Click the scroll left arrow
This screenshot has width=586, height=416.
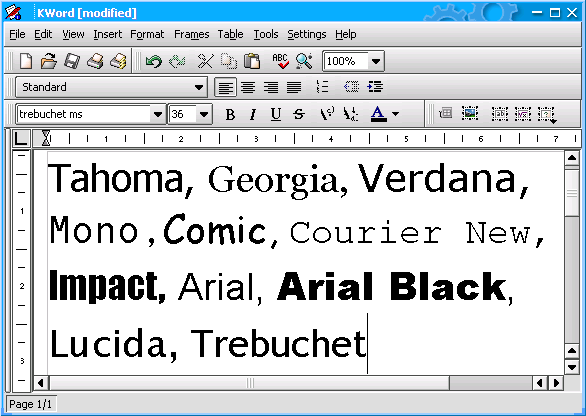pos(41,383)
